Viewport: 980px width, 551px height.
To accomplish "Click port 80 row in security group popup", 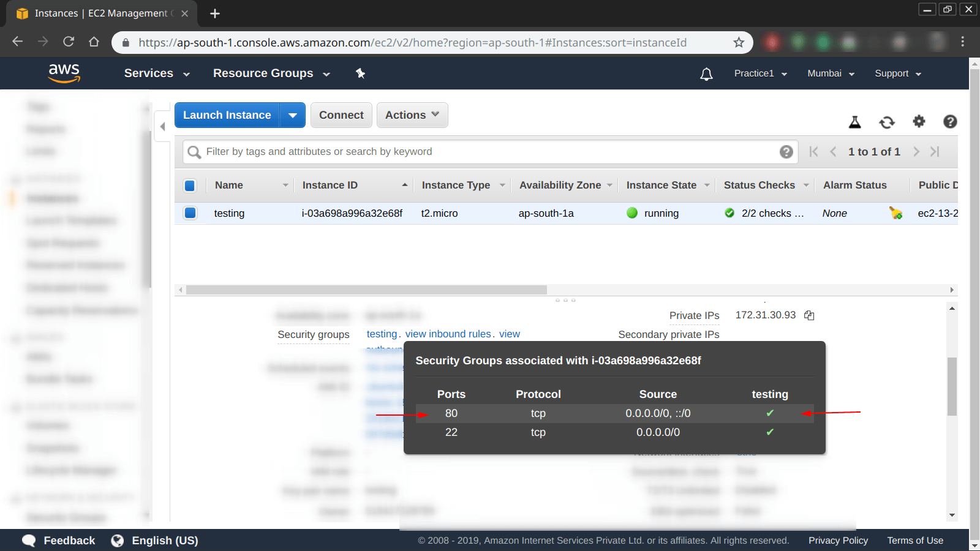I will click(615, 413).
